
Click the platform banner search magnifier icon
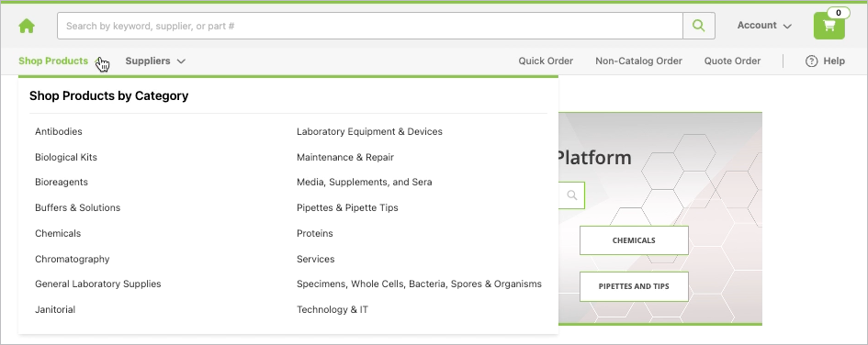pos(572,195)
